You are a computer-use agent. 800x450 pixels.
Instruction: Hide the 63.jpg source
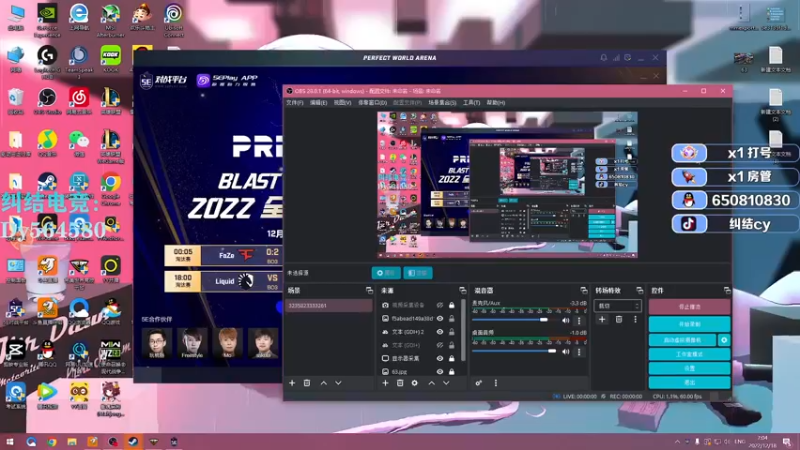click(x=439, y=371)
